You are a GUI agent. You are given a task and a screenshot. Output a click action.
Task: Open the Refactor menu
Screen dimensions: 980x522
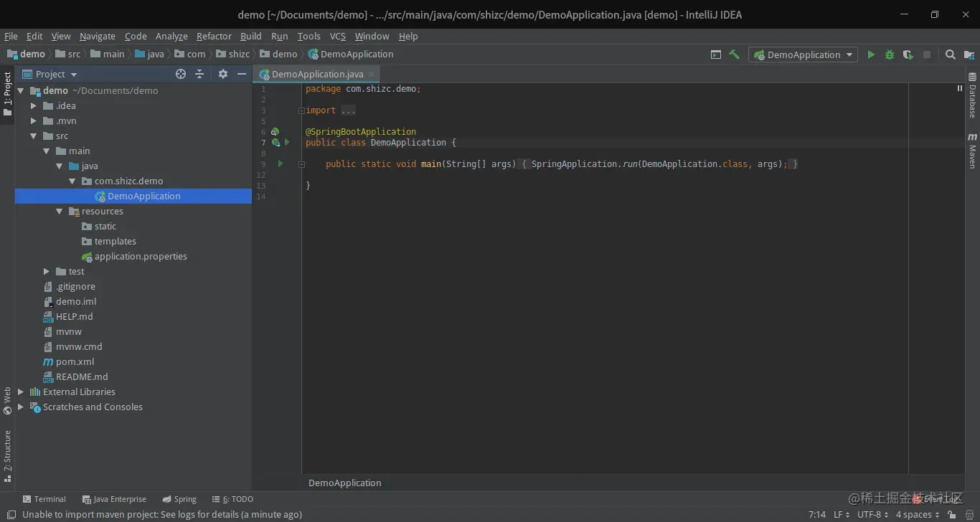click(214, 36)
